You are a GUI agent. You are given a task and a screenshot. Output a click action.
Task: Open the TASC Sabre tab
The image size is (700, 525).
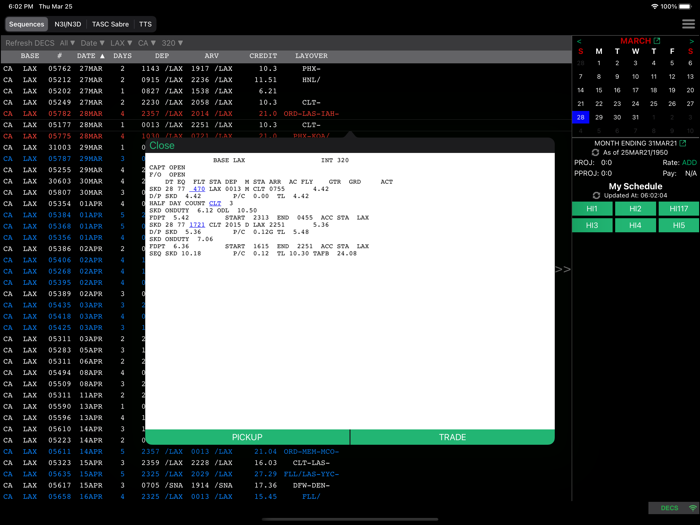pyautogui.click(x=110, y=24)
